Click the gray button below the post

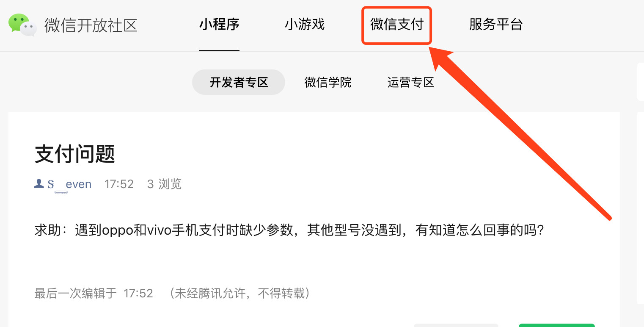pyautogui.click(x=456, y=325)
